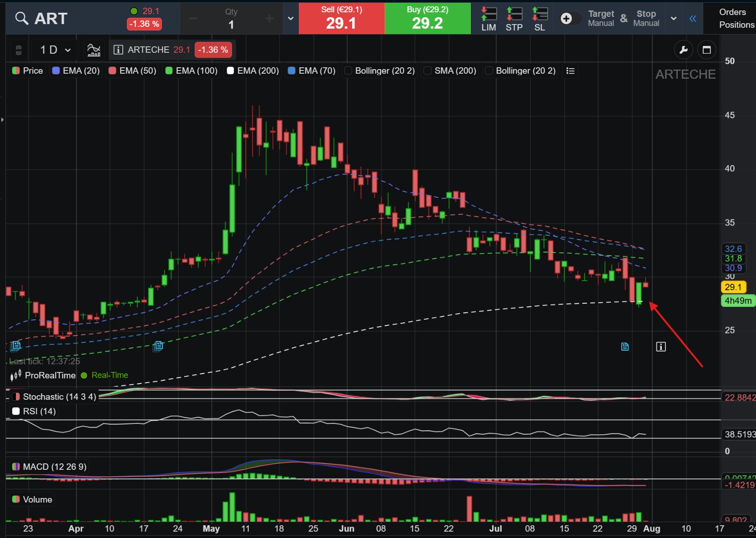This screenshot has height=538, width=756.
Task: Click the header -1.36 % change badge
Action: point(144,24)
